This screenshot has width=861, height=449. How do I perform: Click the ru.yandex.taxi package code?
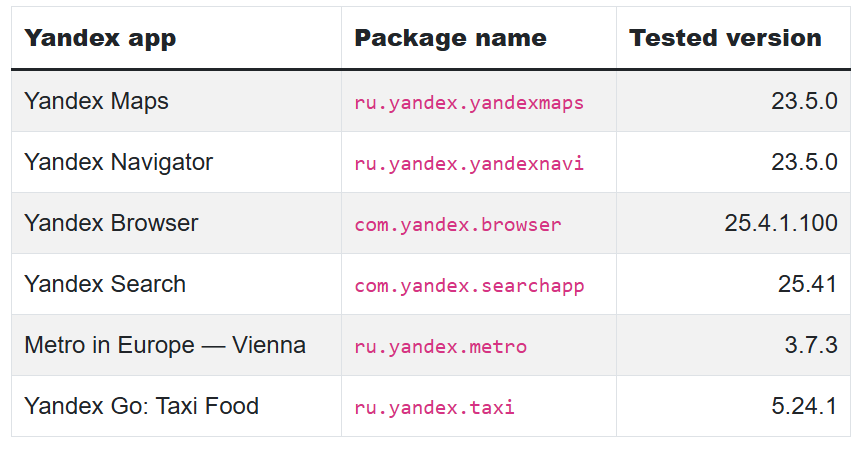(434, 408)
